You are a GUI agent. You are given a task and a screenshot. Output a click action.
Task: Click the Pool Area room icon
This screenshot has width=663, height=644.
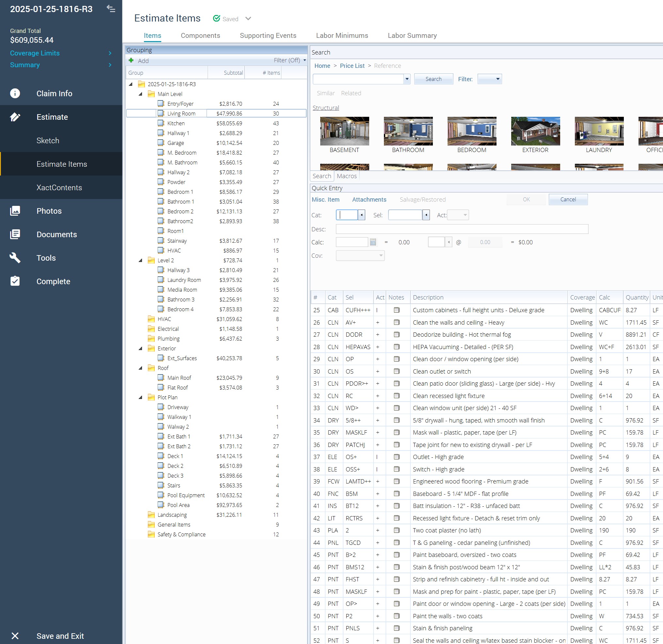tap(161, 505)
